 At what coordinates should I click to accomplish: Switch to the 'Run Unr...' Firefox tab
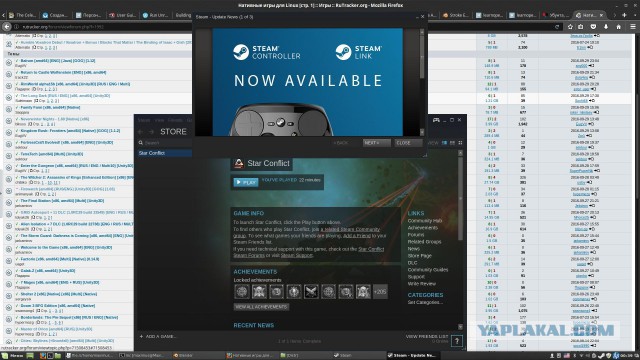[x=156, y=15]
